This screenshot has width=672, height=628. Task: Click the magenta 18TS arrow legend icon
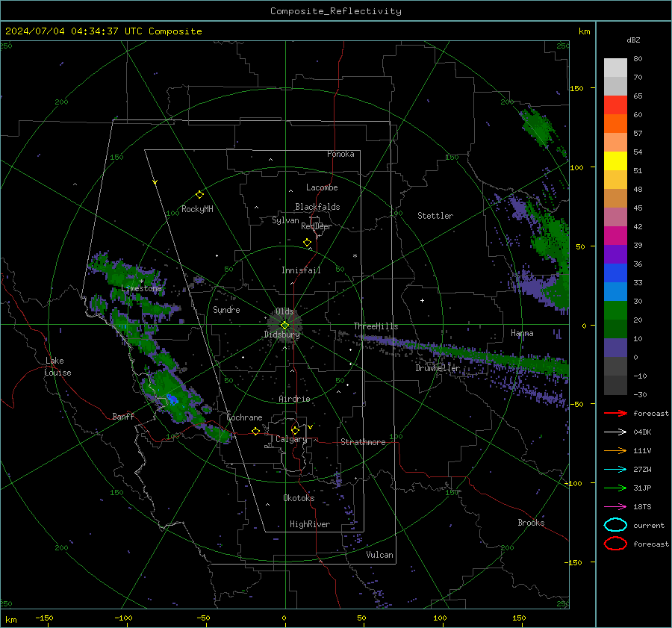[615, 507]
